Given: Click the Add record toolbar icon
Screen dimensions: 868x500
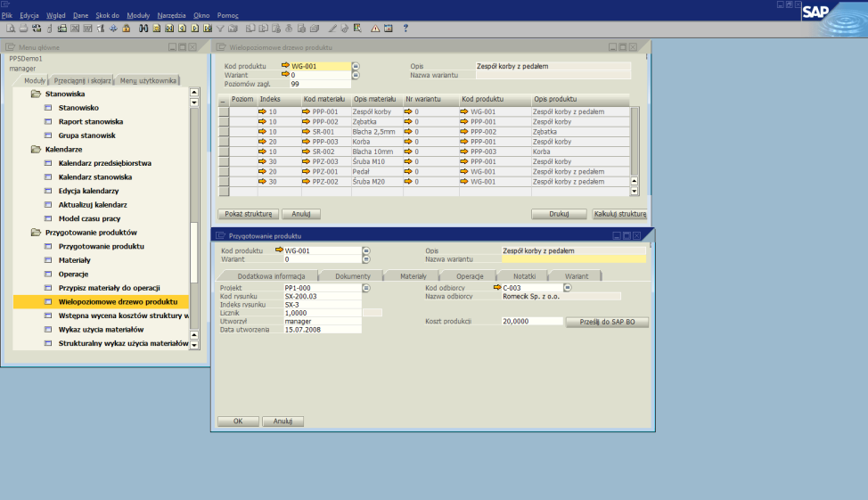Looking at the screenshot, I should (157, 29).
